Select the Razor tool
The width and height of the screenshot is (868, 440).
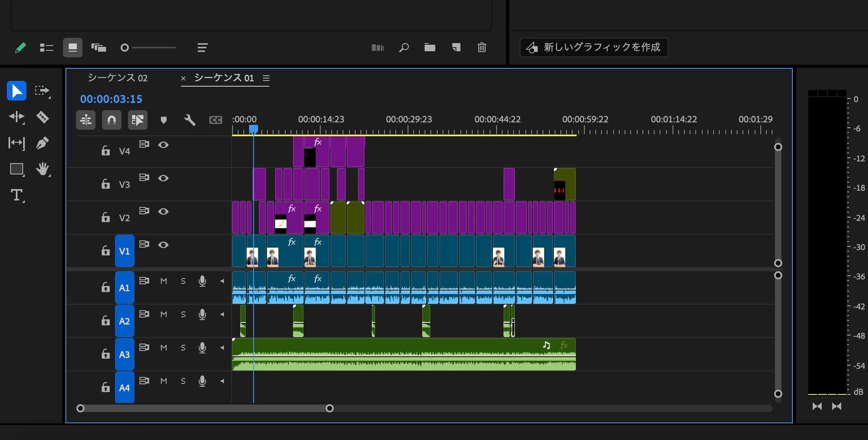point(43,117)
